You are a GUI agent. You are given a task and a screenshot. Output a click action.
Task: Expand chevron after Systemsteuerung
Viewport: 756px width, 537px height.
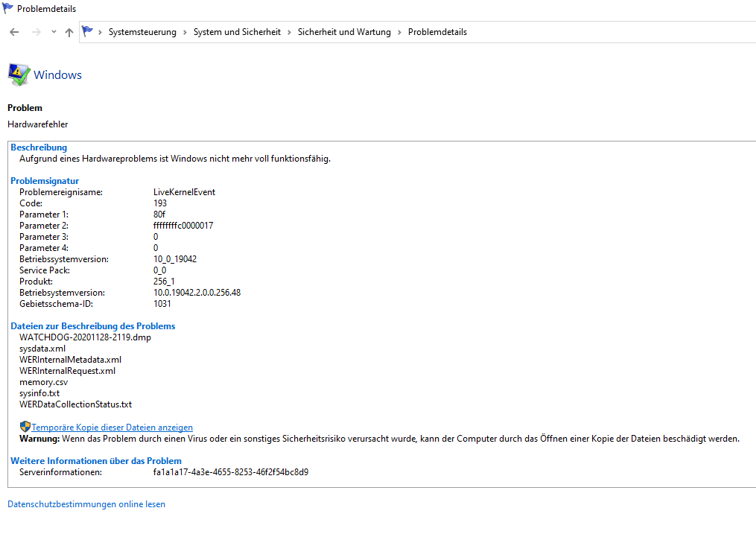click(185, 32)
